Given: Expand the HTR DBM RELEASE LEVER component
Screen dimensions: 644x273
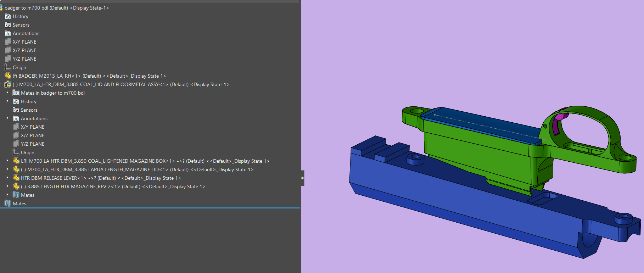Looking at the screenshot, I should click(7, 178).
